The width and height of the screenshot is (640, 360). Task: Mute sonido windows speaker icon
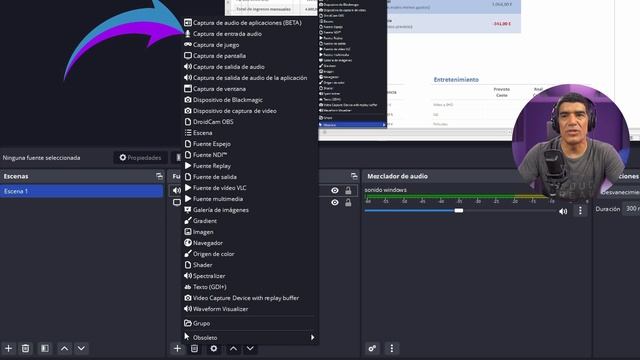pyautogui.click(x=563, y=211)
